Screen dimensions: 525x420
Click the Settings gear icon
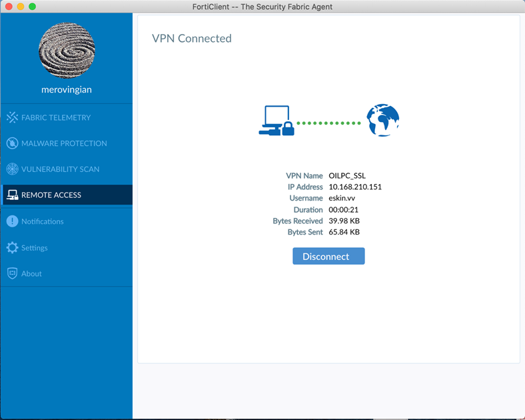pyautogui.click(x=12, y=248)
